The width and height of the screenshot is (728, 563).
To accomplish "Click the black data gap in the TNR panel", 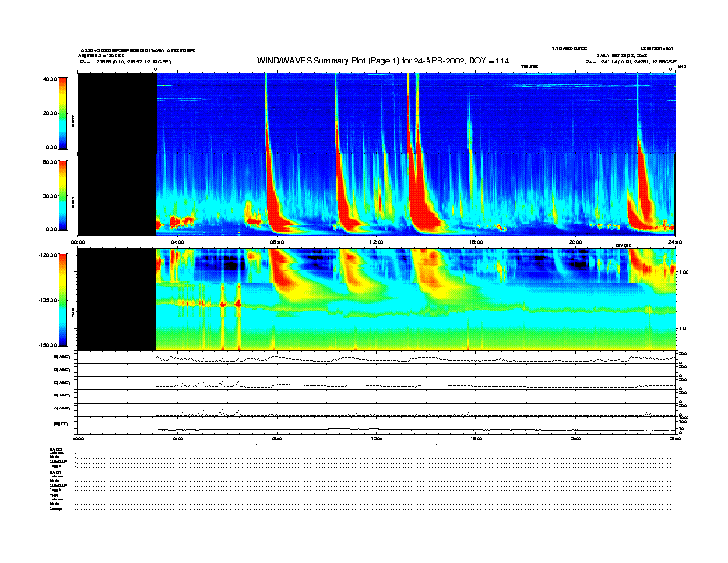I will (117, 300).
